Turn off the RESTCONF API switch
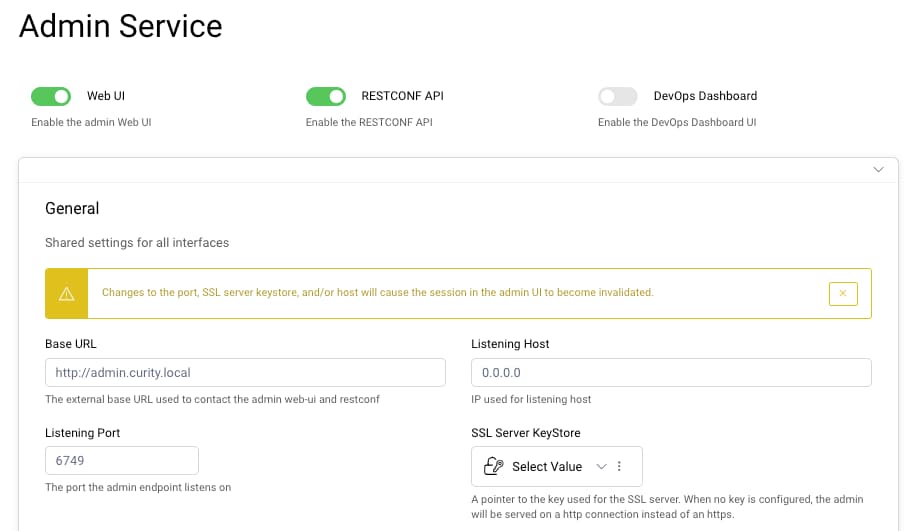This screenshot has height=531, width=917. pyautogui.click(x=325, y=96)
